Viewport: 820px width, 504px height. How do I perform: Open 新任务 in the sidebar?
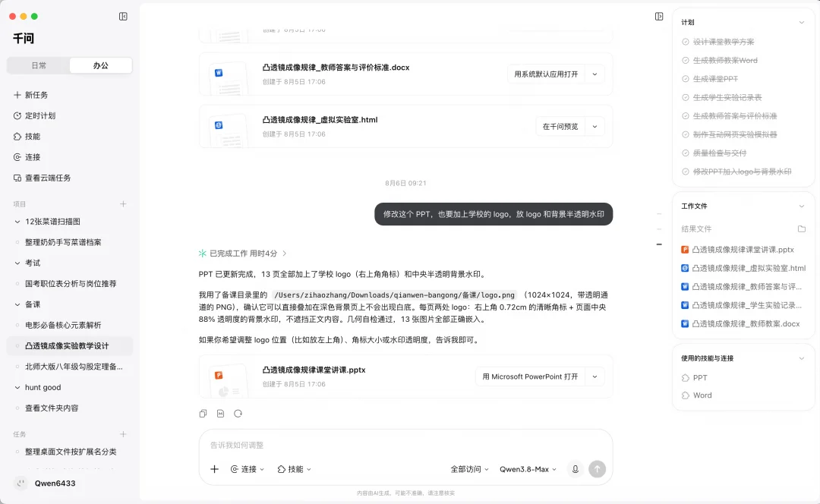(x=70, y=95)
